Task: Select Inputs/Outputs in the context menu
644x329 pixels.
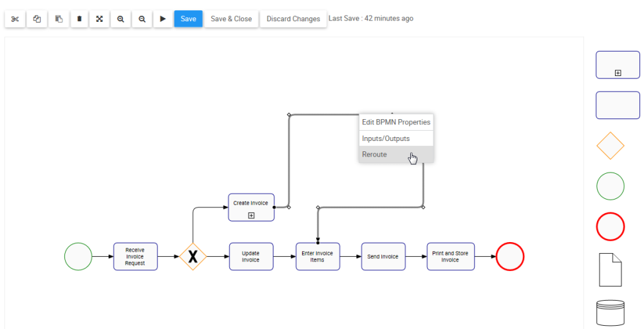Action: 386,138
